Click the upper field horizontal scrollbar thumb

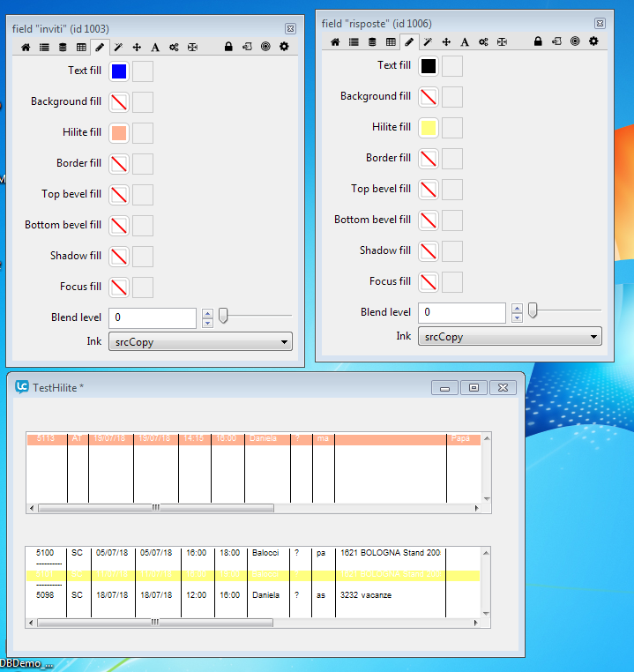156,508
